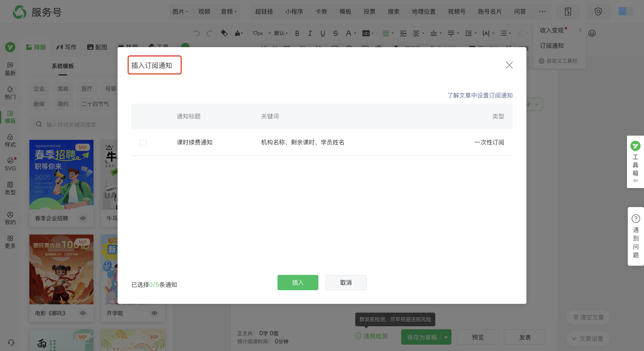Toggle preview eye on 开学啦 template
The image size is (644, 351).
point(154,313)
